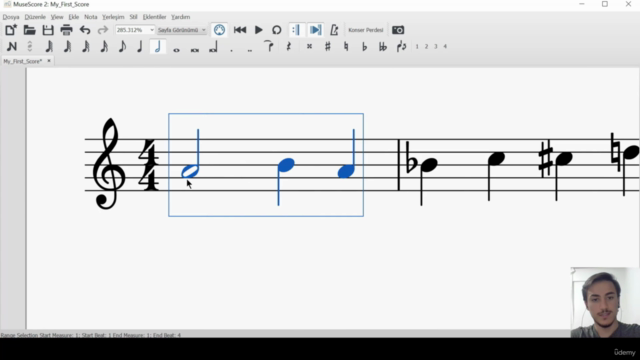The image size is (640, 360).
Task: Open the Nota menu
Action: 91,17
